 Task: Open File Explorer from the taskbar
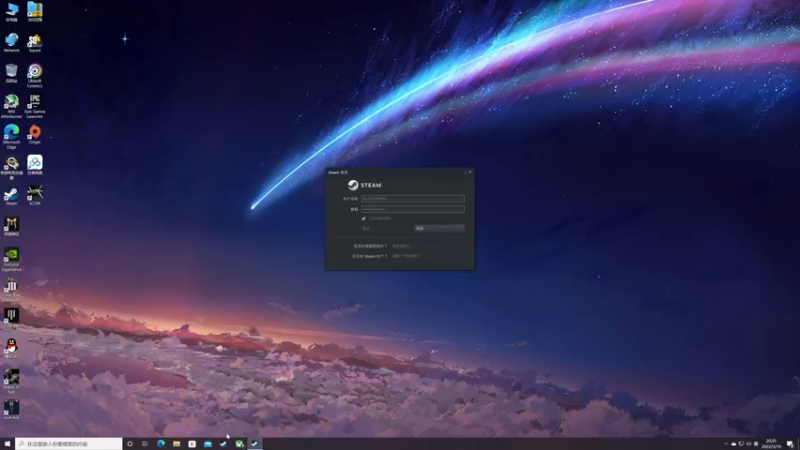(x=177, y=444)
